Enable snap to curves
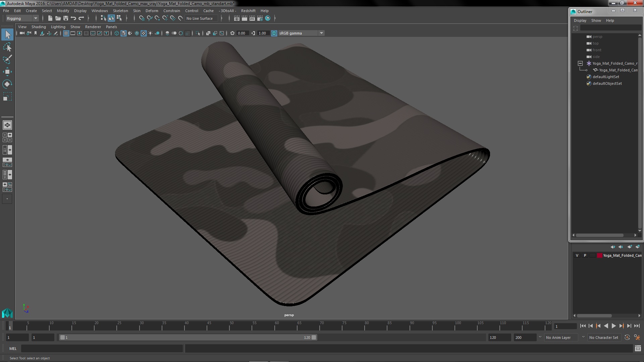Viewport: 644px width, 362px height. click(150, 18)
